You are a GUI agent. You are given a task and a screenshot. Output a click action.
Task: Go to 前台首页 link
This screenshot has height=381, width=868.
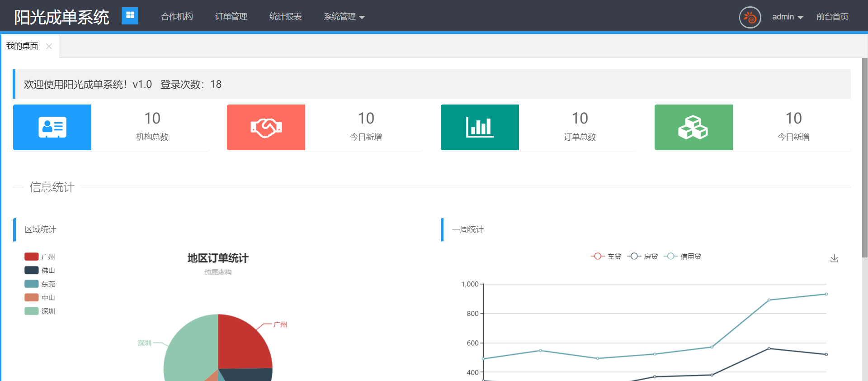(832, 17)
